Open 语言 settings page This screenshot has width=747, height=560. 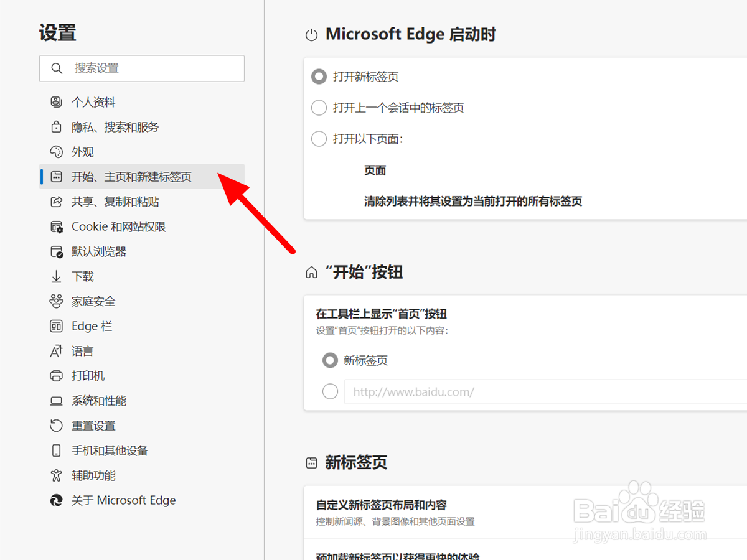tap(142, 351)
